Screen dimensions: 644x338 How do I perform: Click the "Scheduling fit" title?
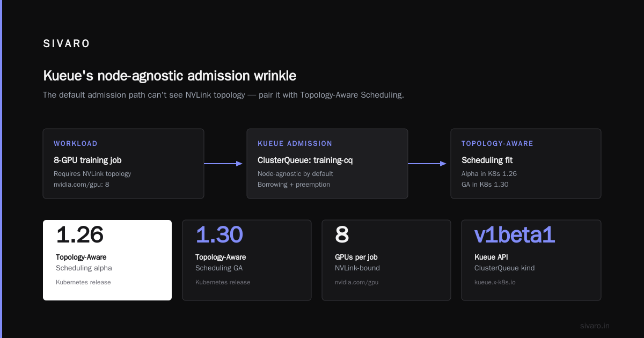(487, 160)
